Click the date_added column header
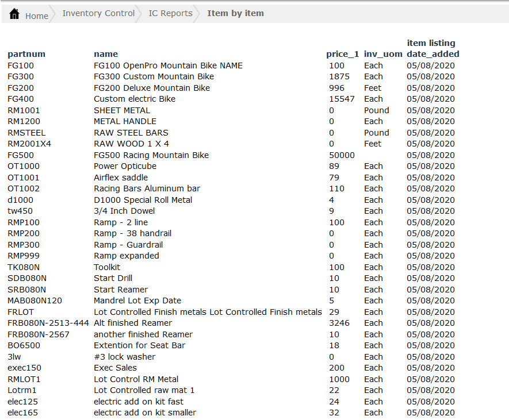The height and width of the screenshot is (420, 509). pyautogui.click(x=433, y=54)
